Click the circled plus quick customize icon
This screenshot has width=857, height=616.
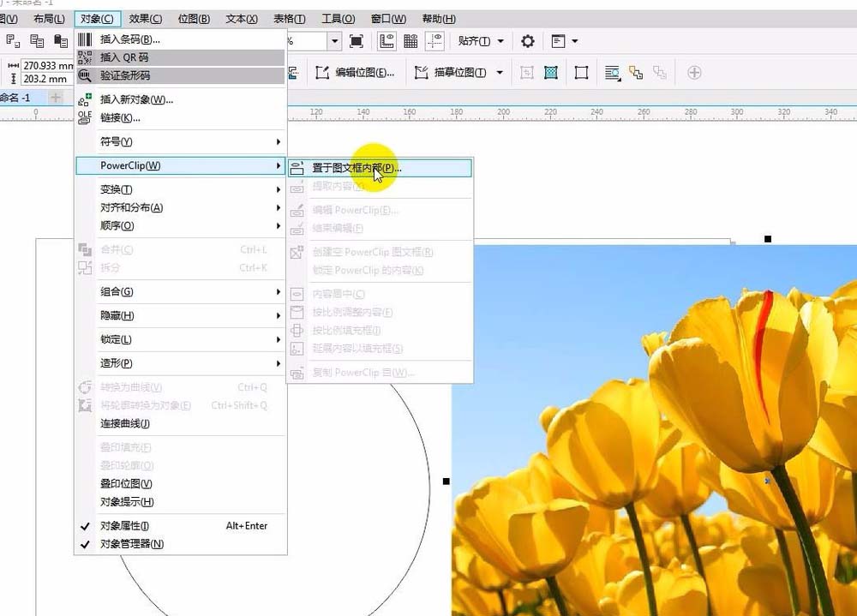pos(694,73)
